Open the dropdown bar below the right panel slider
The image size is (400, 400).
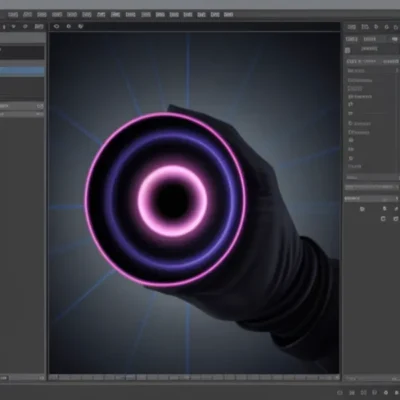(371, 198)
